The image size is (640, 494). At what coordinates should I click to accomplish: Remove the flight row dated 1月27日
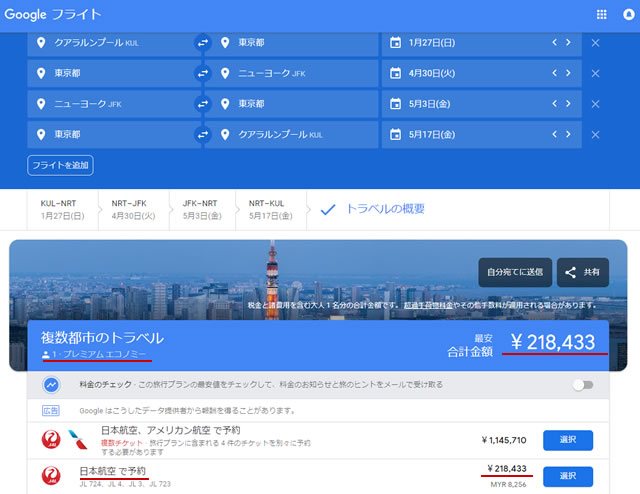tap(595, 43)
